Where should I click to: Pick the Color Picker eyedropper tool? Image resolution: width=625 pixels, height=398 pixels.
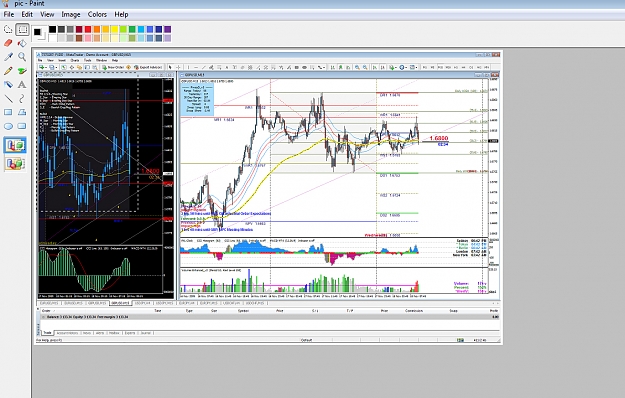coord(8,57)
